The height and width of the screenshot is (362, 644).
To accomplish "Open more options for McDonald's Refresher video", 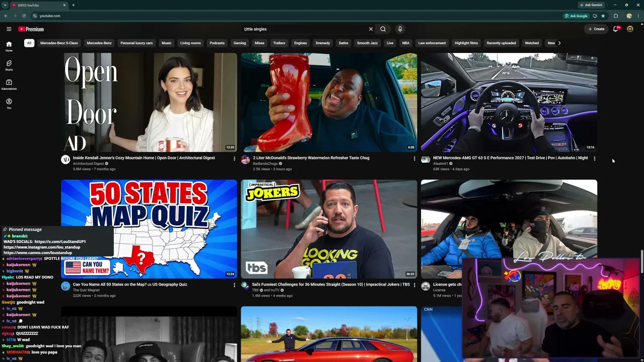I will [414, 158].
